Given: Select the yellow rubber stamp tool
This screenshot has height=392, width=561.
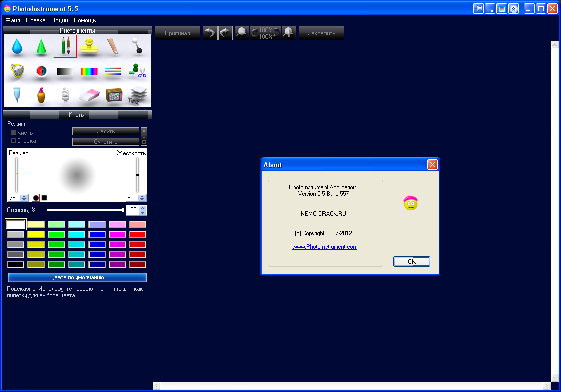Looking at the screenshot, I should 89,46.
